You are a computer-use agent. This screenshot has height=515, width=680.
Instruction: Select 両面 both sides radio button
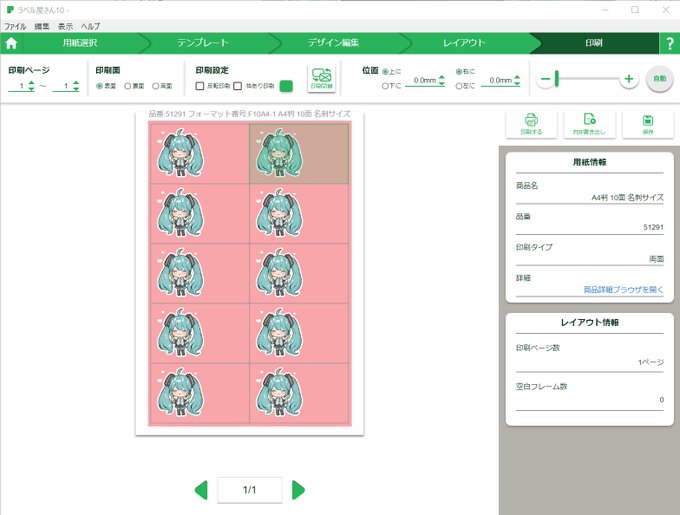pyautogui.click(x=155, y=86)
